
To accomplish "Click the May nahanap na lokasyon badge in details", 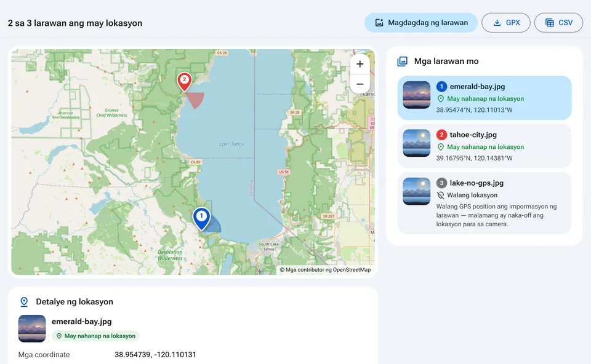I will pos(96,336).
